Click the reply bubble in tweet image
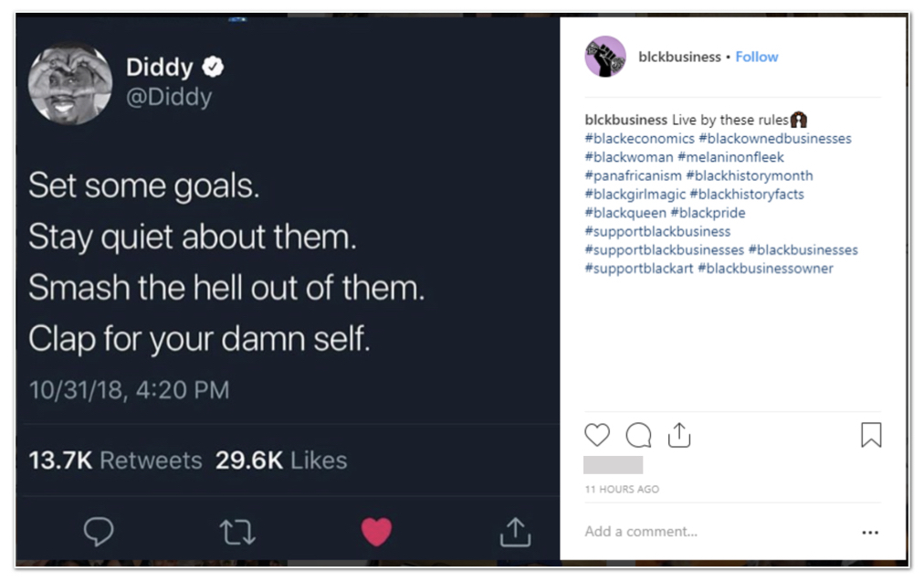The height and width of the screenshot is (582, 924). tap(99, 532)
